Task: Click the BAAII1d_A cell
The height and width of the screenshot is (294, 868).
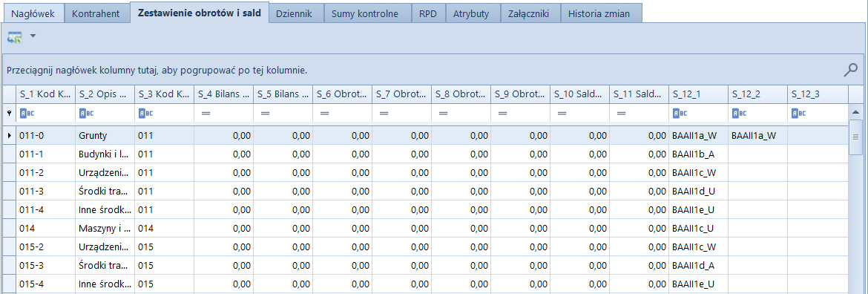Action: coord(698,265)
